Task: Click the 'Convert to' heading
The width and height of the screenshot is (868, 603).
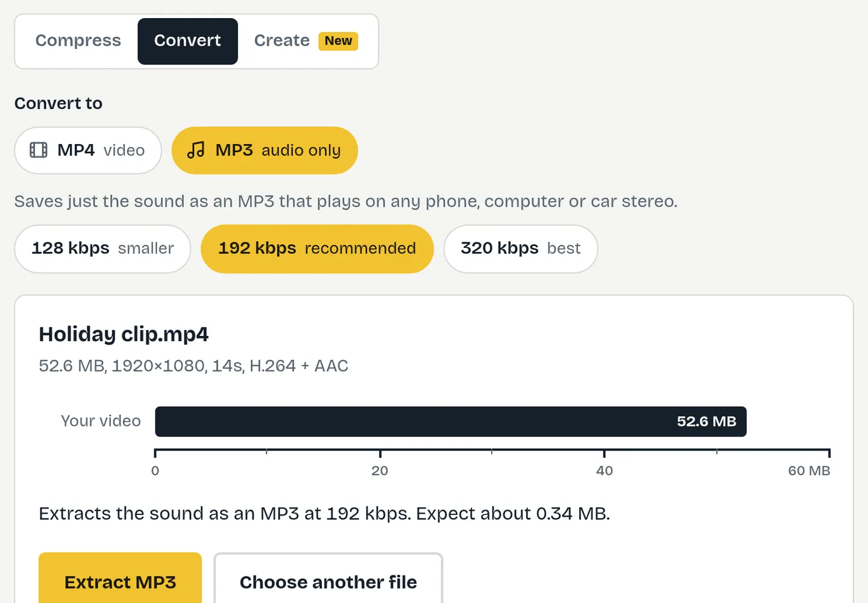Action: (x=58, y=103)
